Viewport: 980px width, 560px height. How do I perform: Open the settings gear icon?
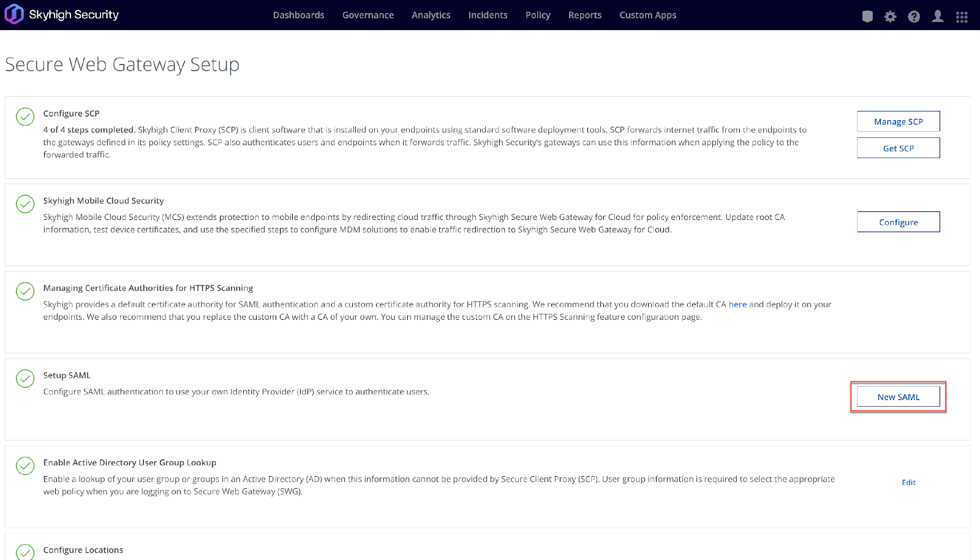(x=890, y=17)
